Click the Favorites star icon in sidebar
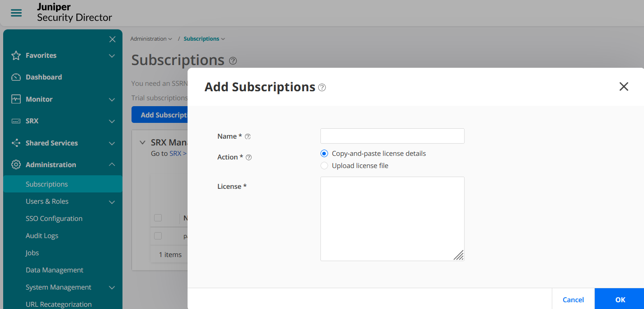The height and width of the screenshot is (309, 644). [15, 55]
